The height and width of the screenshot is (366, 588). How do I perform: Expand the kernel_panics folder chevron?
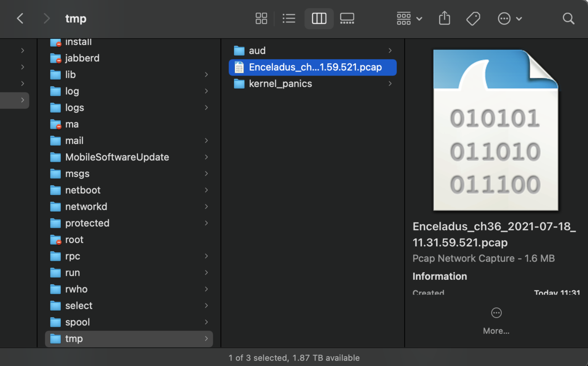(x=390, y=84)
